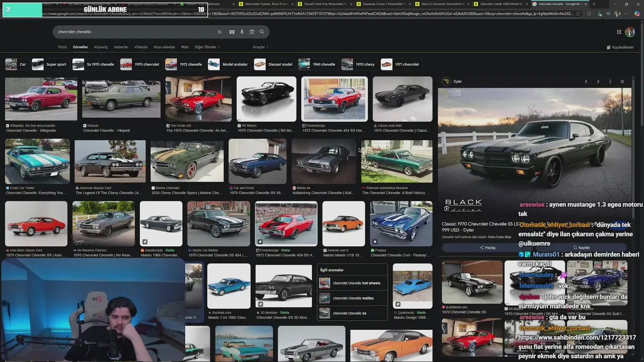Switch to the Kawasaki Vulcan S Motosiklet tab
The width and height of the screenshot is (644, 362).
pyautogui.click(x=383, y=4)
